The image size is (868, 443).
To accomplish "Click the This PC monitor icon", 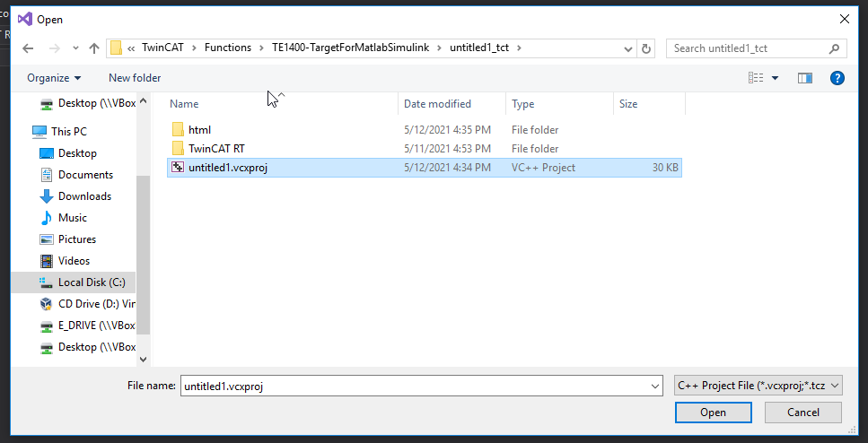I will (x=39, y=132).
